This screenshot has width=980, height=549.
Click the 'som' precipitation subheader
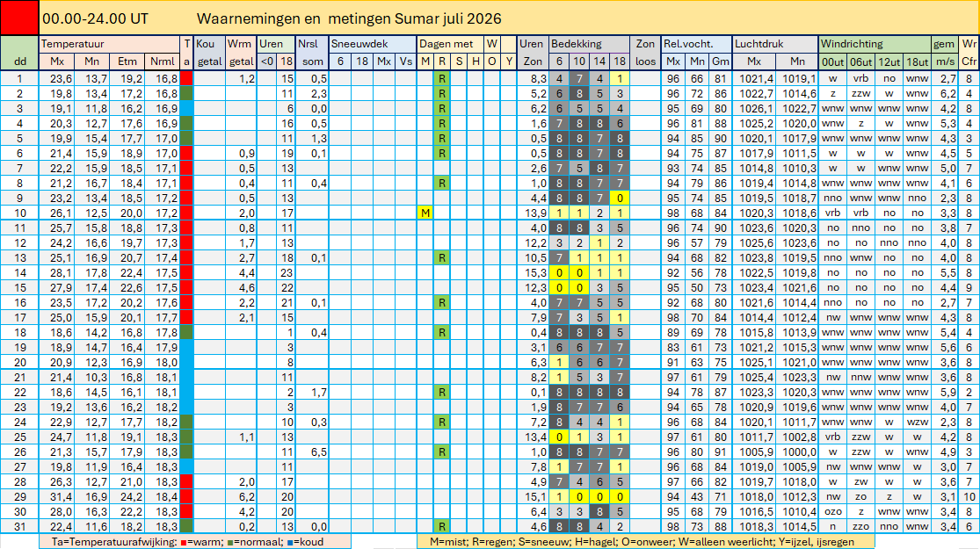coord(313,61)
